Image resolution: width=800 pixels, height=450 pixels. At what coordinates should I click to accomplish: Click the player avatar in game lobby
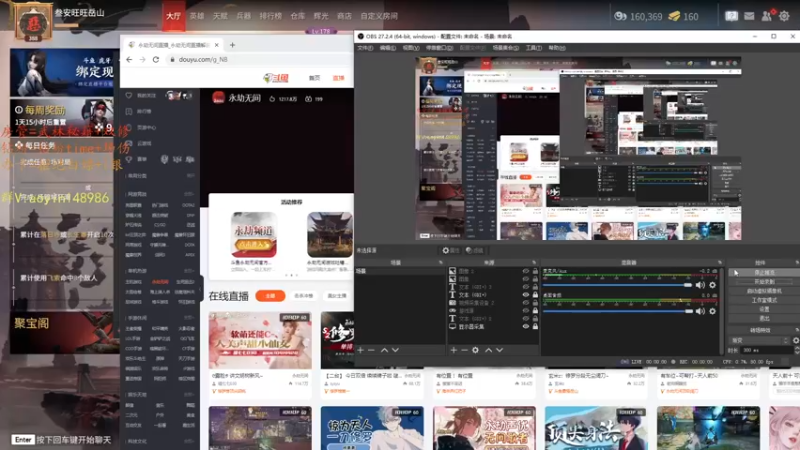33,22
